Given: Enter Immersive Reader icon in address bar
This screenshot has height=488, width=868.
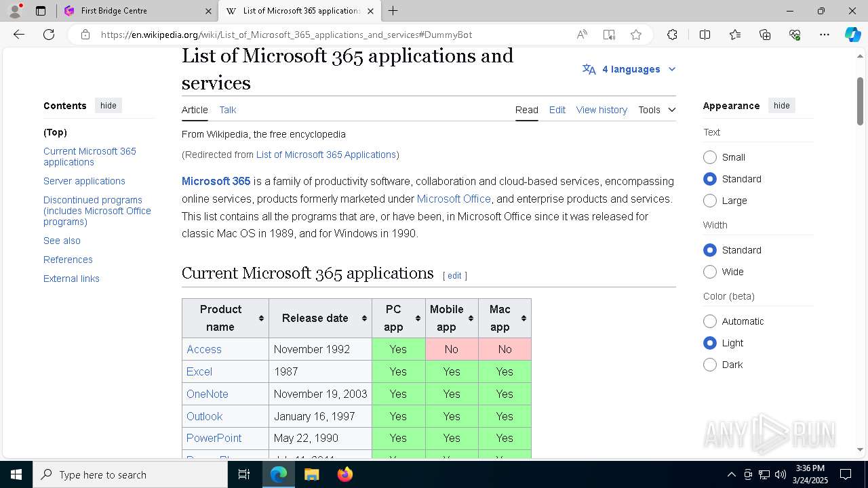Looking at the screenshot, I should tap(609, 35).
